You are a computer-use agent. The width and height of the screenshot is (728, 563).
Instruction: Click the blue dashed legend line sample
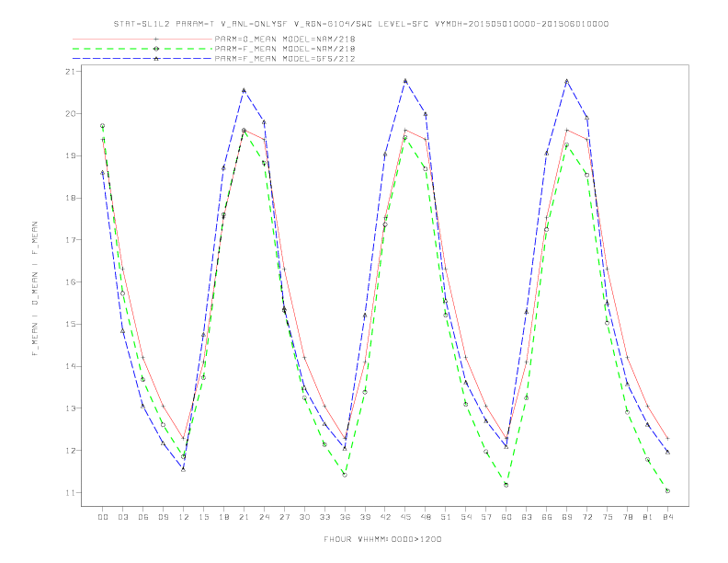click(x=142, y=59)
